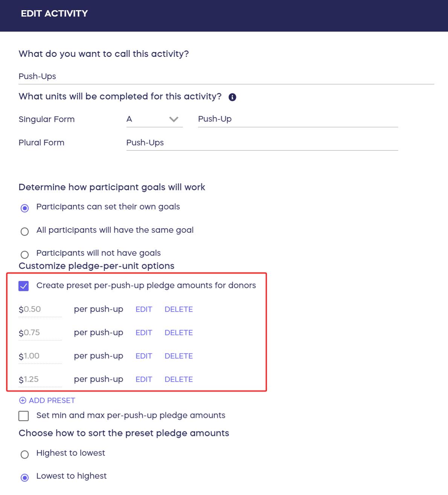Select All participants will have same goal
This screenshot has width=448, height=495.
(x=25, y=231)
